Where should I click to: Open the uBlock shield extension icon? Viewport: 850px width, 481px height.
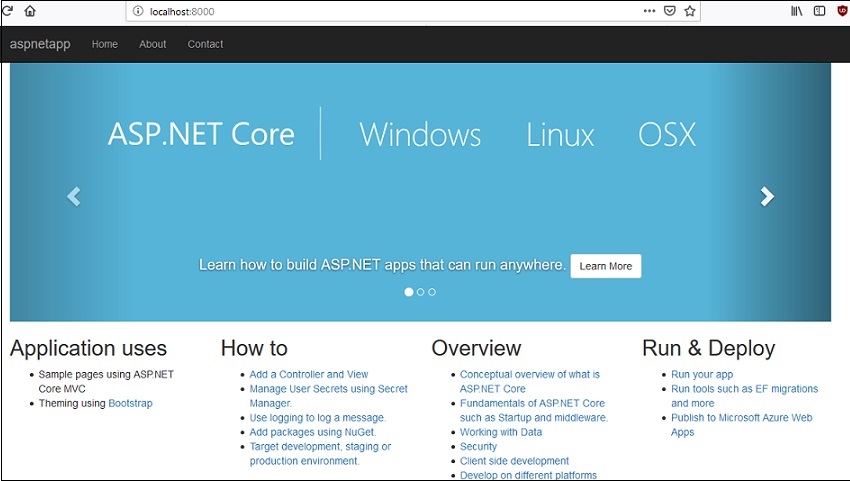point(843,11)
